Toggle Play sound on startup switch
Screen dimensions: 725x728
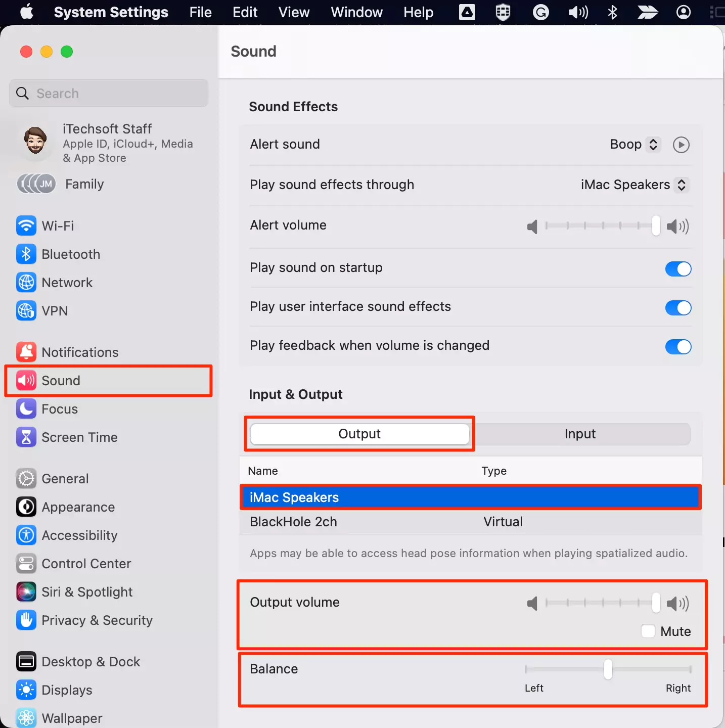tap(678, 268)
